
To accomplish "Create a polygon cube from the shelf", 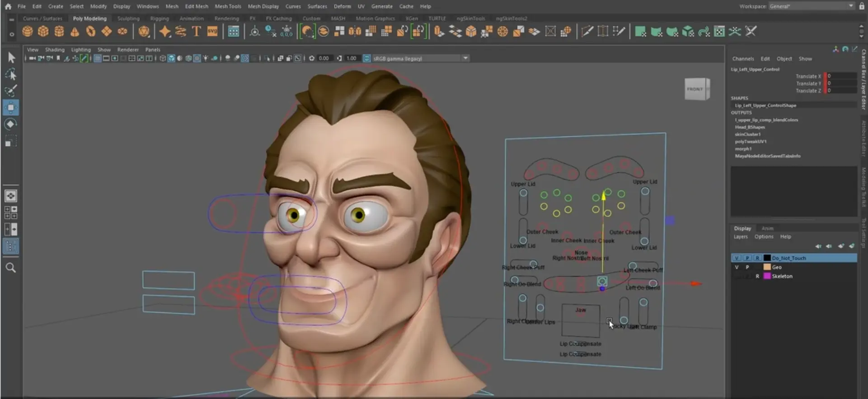I will click(x=43, y=32).
